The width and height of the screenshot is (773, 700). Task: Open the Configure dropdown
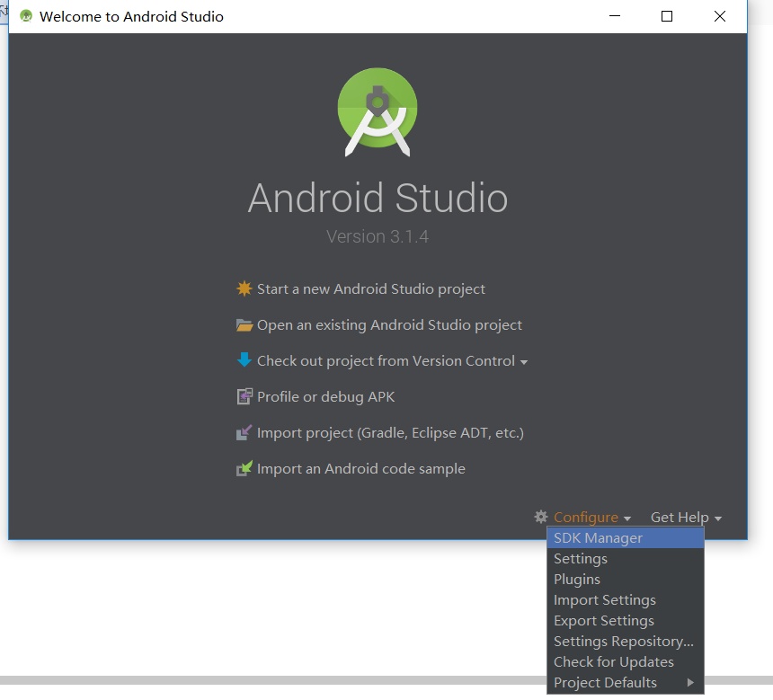(x=592, y=517)
